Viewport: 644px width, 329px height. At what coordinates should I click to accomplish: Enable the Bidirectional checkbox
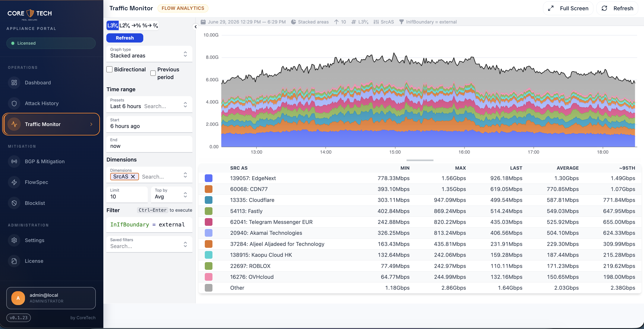(x=110, y=69)
